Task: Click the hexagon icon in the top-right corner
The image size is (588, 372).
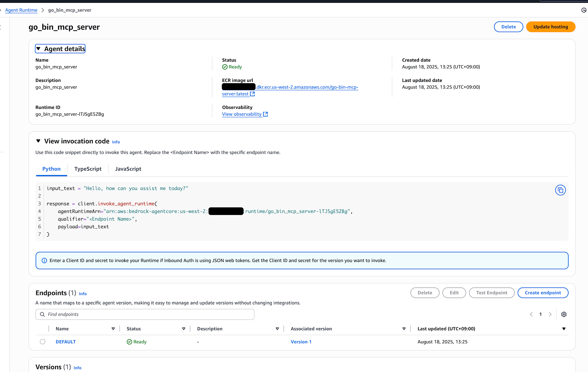Action: tap(584, 10)
